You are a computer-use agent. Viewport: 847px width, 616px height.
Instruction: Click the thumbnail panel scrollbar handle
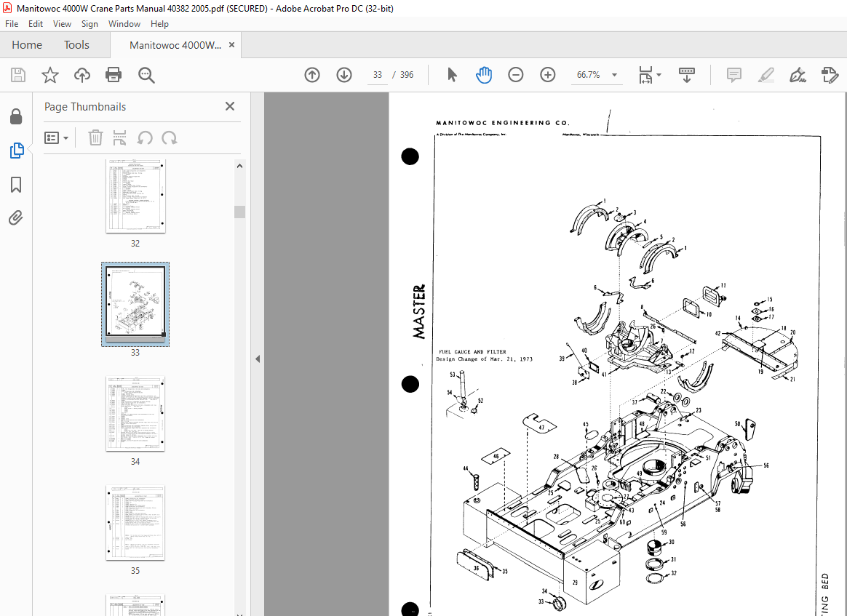[x=240, y=212]
